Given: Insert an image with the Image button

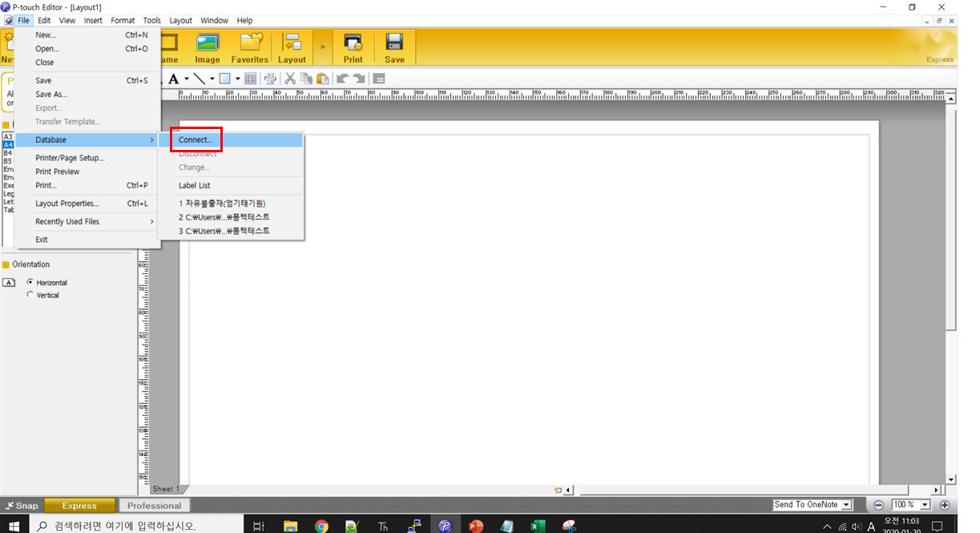Looking at the screenshot, I should point(208,48).
